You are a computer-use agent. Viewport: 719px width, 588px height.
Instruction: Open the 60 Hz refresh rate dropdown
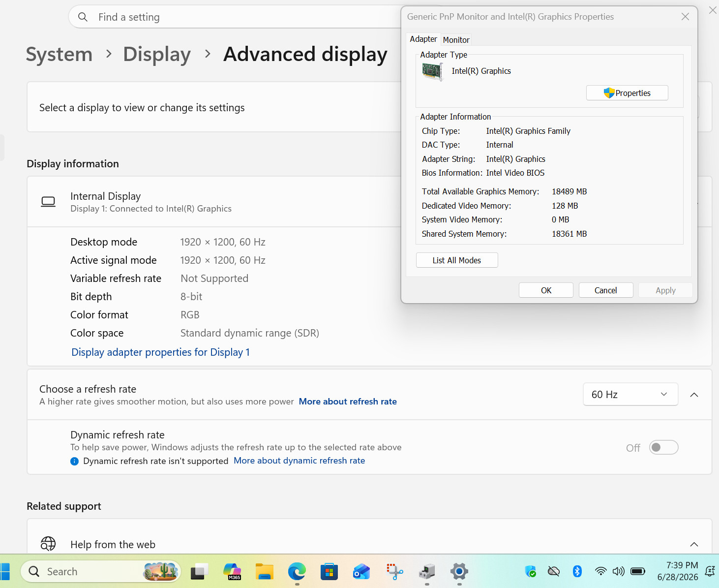[x=630, y=394]
